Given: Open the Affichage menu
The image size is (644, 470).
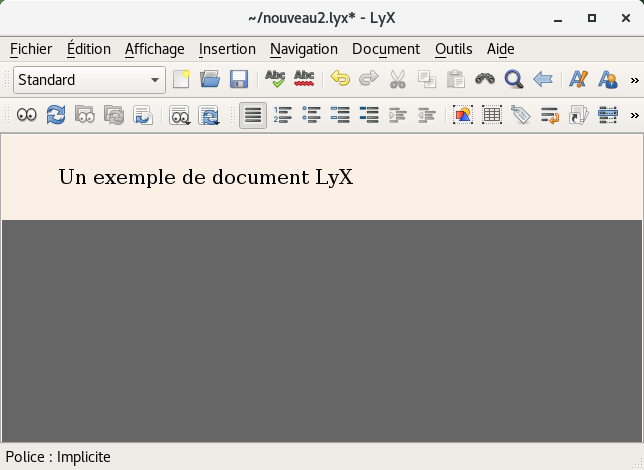Looking at the screenshot, I should (154, 49).
